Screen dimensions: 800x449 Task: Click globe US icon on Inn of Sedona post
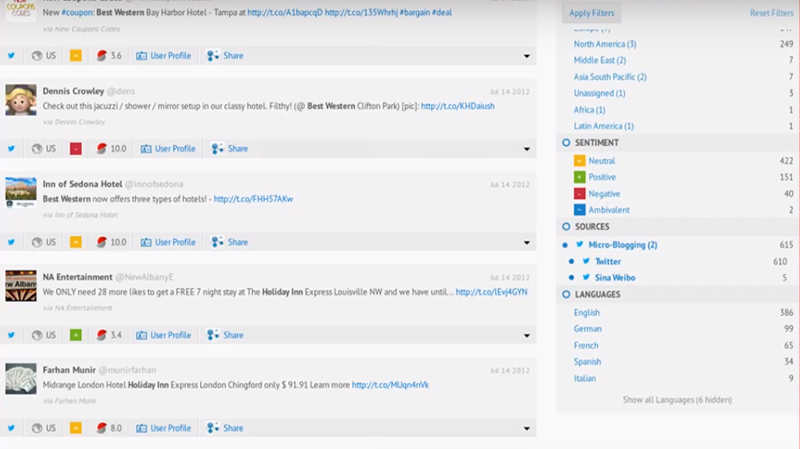point(37,242)
